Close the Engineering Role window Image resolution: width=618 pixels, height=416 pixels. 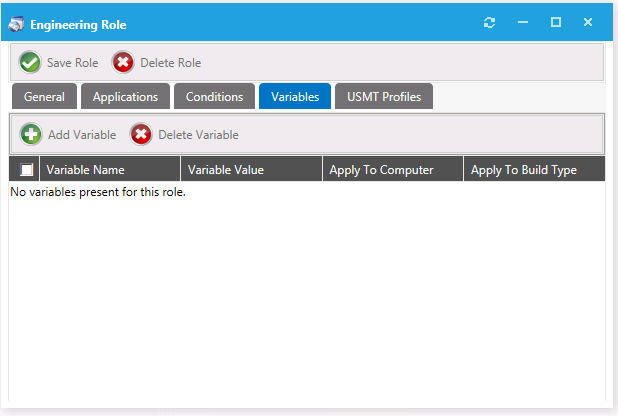tap(588, 23)
